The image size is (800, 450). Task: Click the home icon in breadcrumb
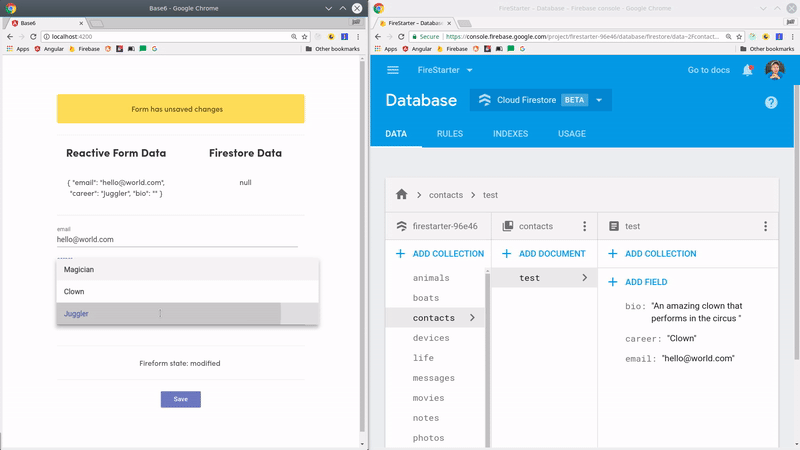402,195
